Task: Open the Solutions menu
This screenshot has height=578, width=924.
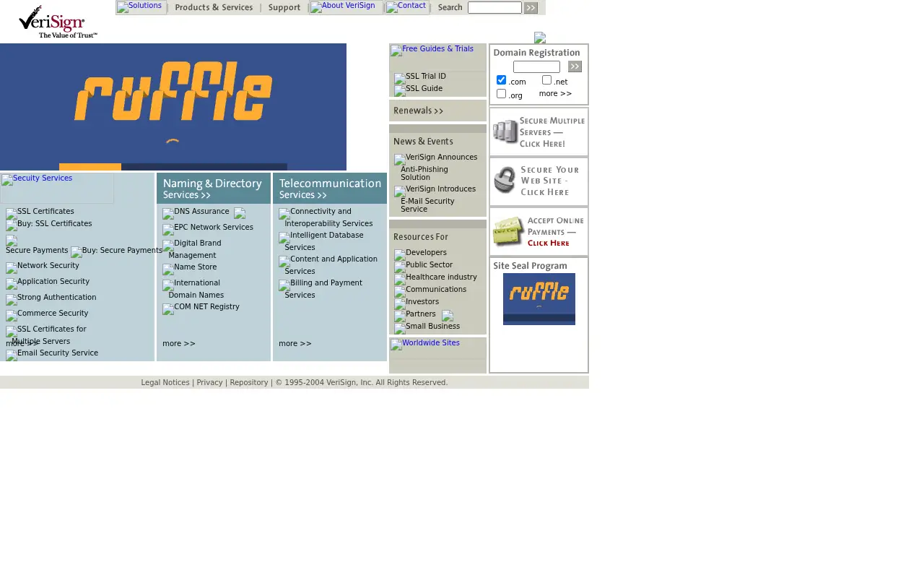Action: point(141,7)
